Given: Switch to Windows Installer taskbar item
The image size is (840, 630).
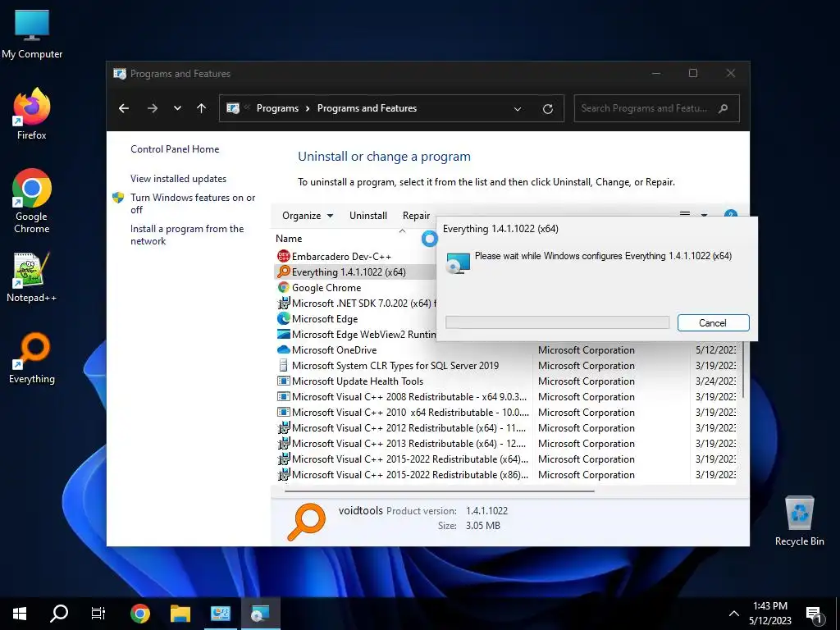Looking at the screenshot, I should point(260,614).
